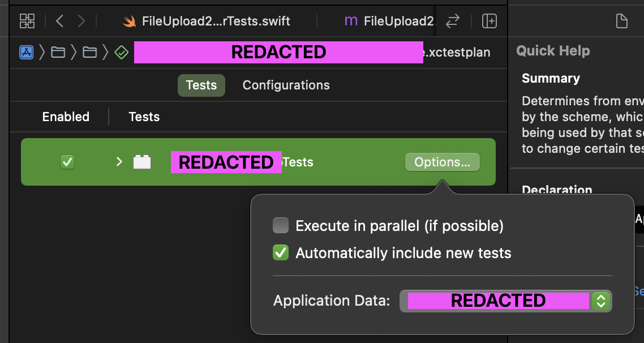Toggle the editor swap arrows icon
Image resolution: width=644 pixels, height=343 pixels.
(453, 21)
